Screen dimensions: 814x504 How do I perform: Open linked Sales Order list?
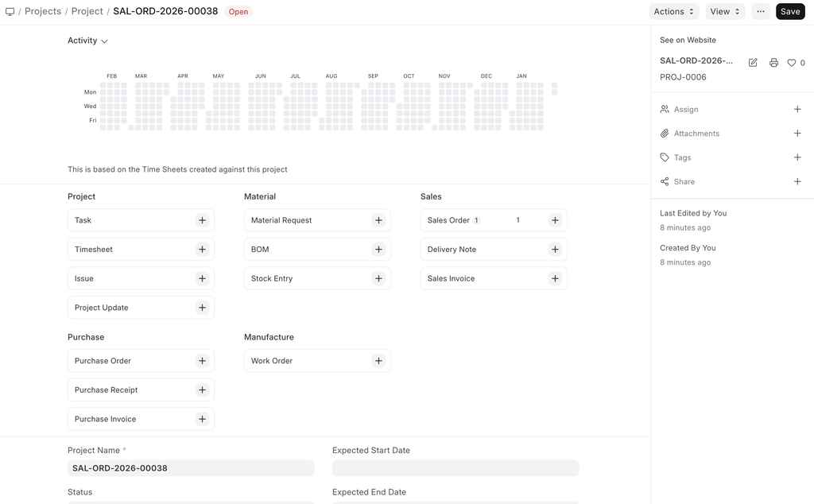448,220
